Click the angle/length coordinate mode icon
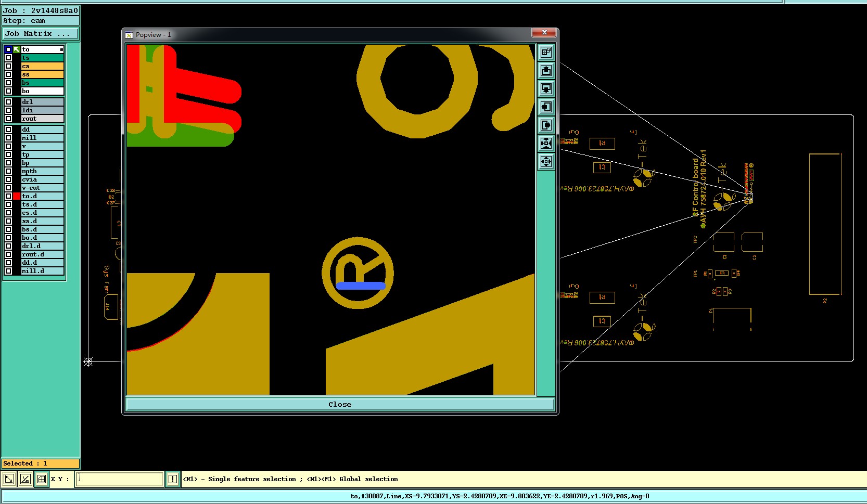The image size is (867, 504). pyautogui.click(x=25, y=479)
